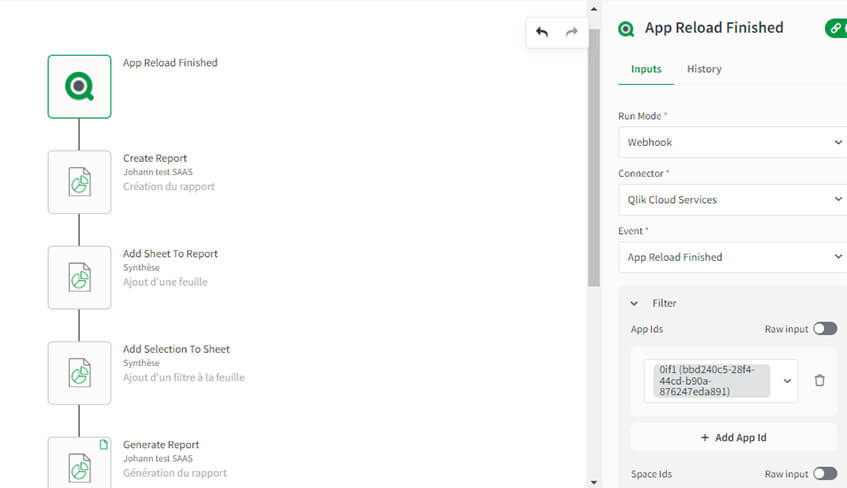The height and width of the screenshot is (488, 847).
Task: Select the Add Selection To Sheet block icon
Action: point(79,373)
